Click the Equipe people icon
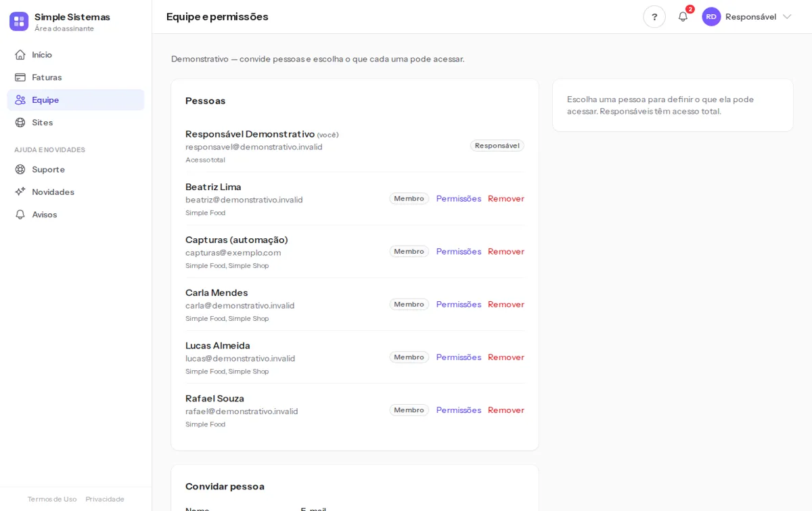This screenshot has width=812, height=511. pyautogui.click(x=20, y=99)
